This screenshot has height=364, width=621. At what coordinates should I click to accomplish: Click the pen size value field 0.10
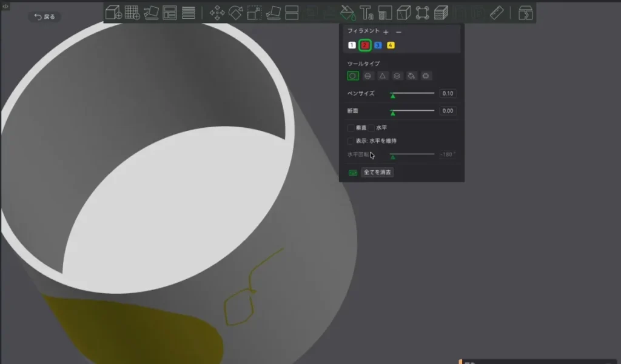click(x=448, y=93)
